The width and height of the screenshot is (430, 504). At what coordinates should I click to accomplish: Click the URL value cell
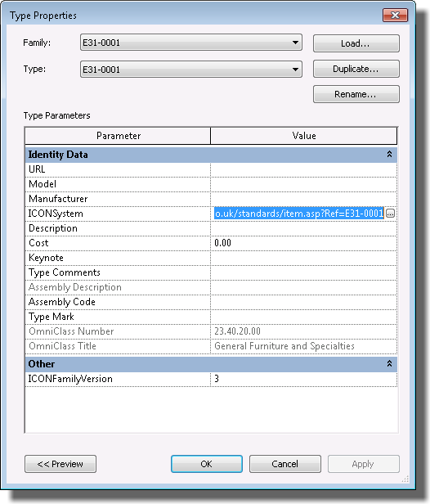304,169
